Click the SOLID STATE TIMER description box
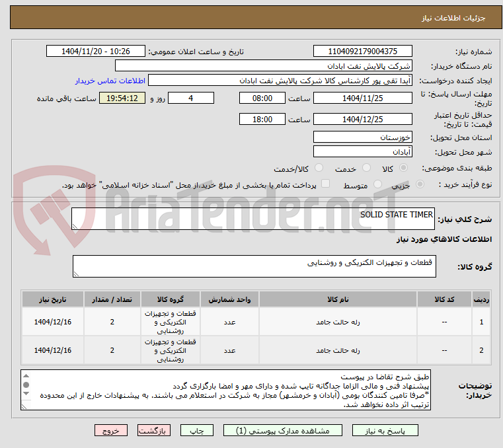 pos(252,219)
